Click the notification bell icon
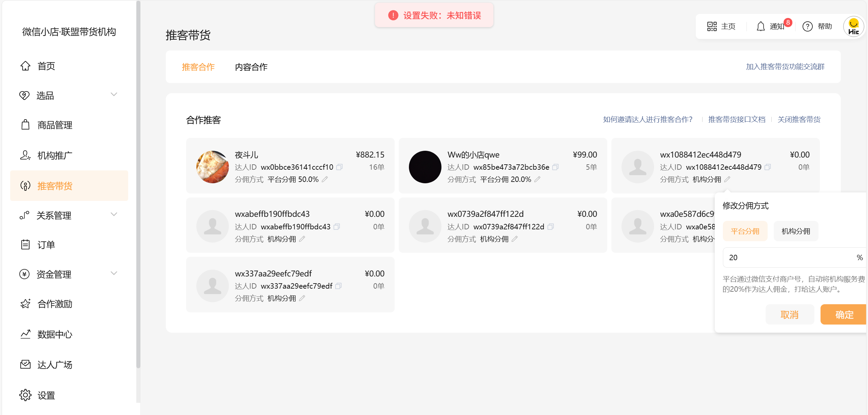The image size is (868, 415). (x=761, y=26)
